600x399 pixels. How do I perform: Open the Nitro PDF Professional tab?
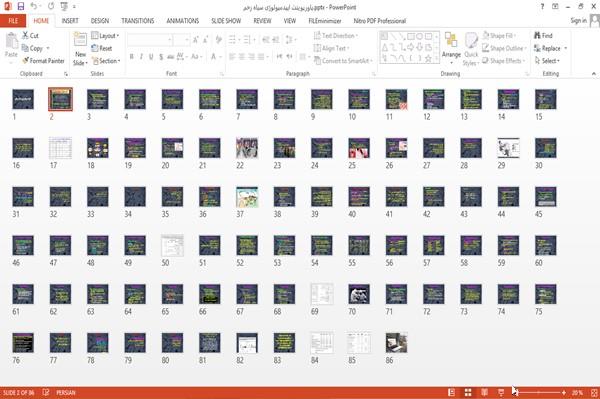click(x=380, y=21)
